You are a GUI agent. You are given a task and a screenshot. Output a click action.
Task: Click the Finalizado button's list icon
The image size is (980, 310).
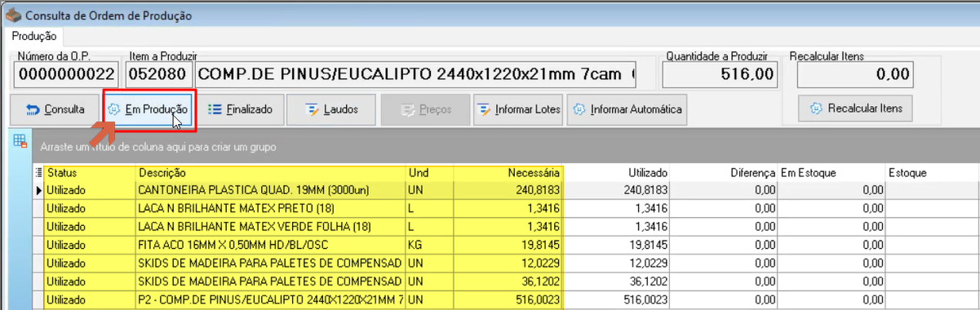pyautogui.click(x=215, y=109)
